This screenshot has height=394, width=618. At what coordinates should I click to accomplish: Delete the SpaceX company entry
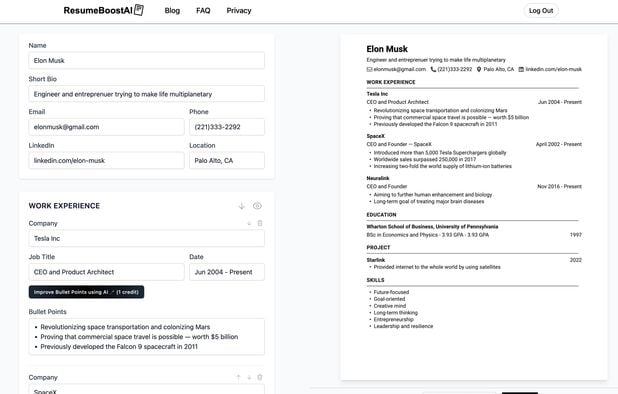[260, 377]
